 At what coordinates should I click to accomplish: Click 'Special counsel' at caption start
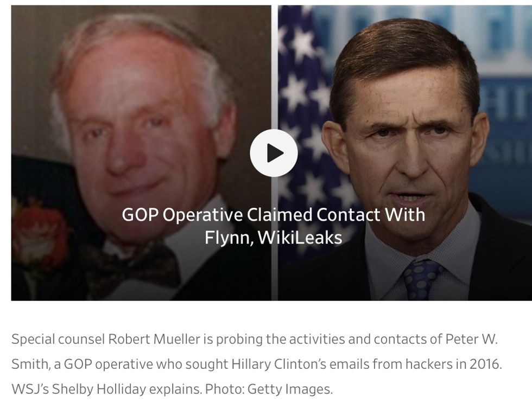pos(58,339)
